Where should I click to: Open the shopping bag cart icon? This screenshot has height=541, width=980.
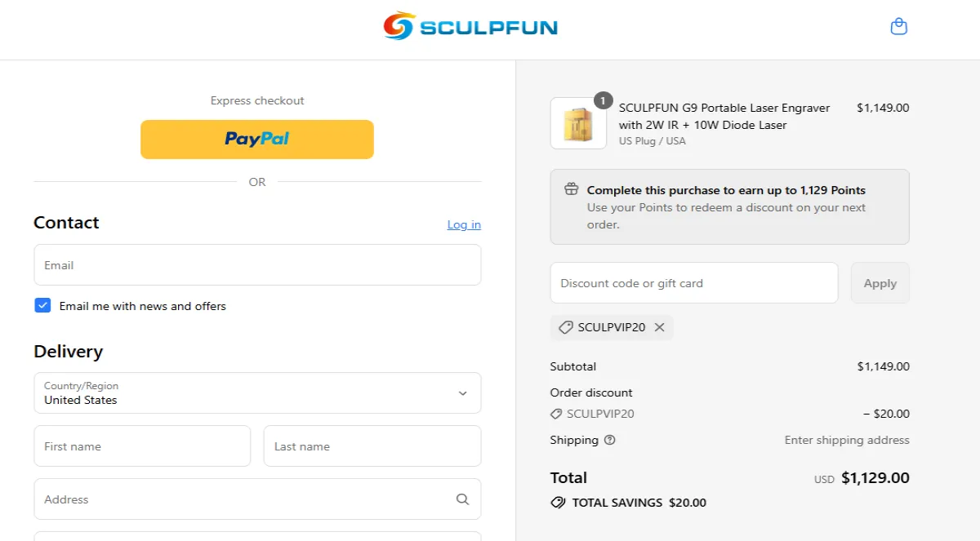tap(898, 27)
